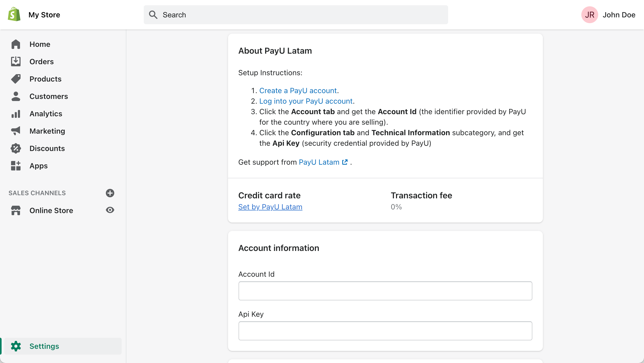Click the Online Store storefront icon
Image resolution: width=644 pixels, height=363 pixels.
pyautogui.click(x=16, y=210)
